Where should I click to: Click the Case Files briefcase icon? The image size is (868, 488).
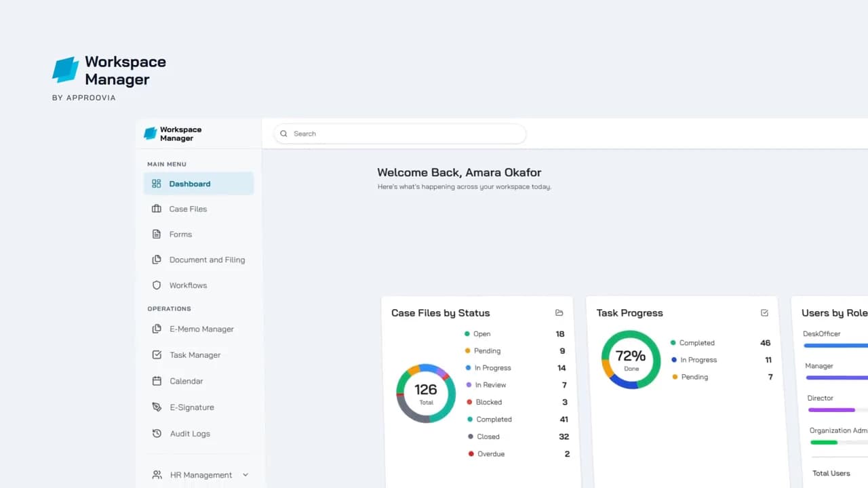[x=157, y=209]
